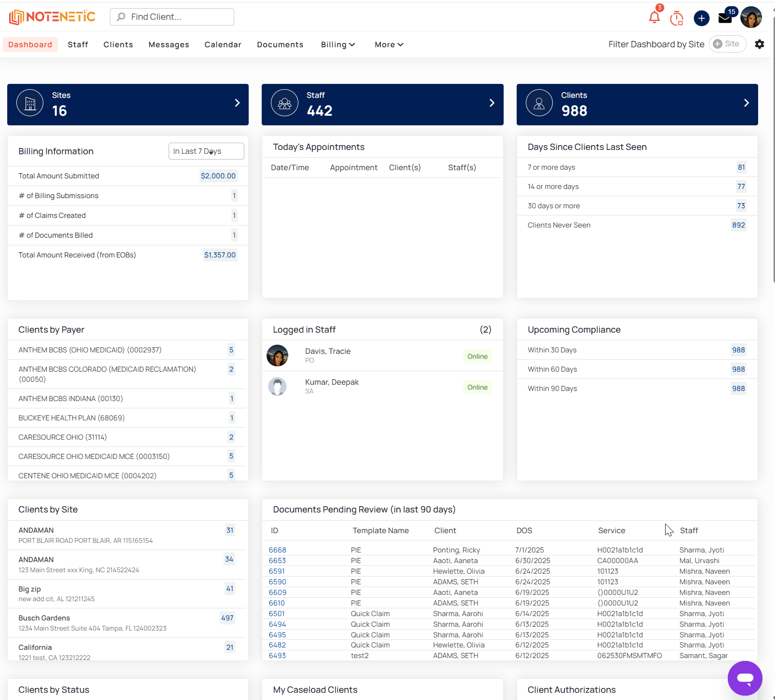Open document ID 6668 link
775x700 pixels.
point(277,550)
